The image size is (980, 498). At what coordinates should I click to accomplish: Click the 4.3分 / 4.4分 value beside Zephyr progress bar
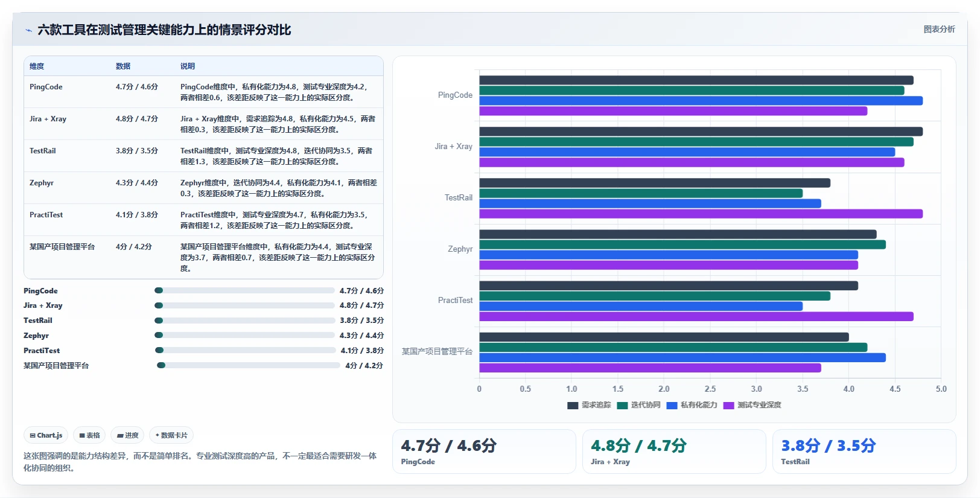point(361,336)
